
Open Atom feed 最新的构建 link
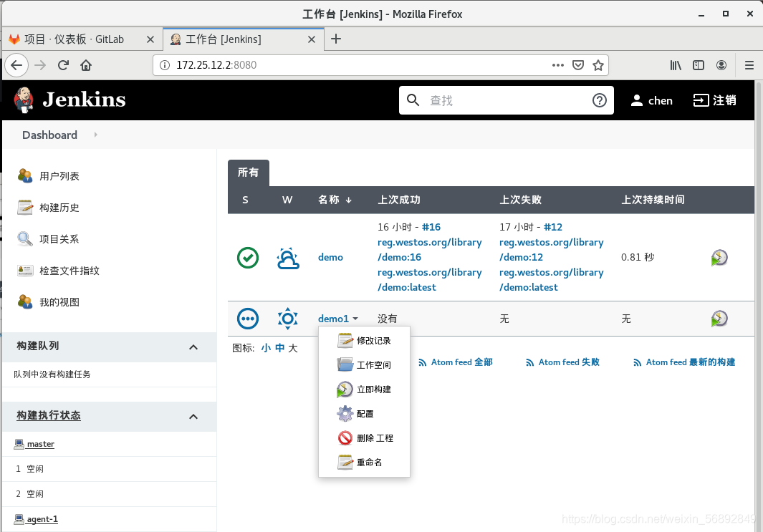click(x=684, y=362)
